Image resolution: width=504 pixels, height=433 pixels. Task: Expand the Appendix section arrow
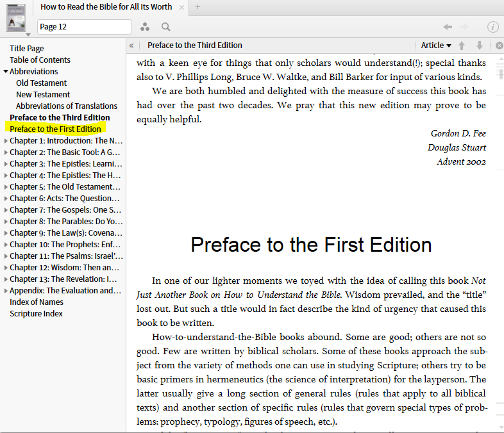tap(6, 291)
